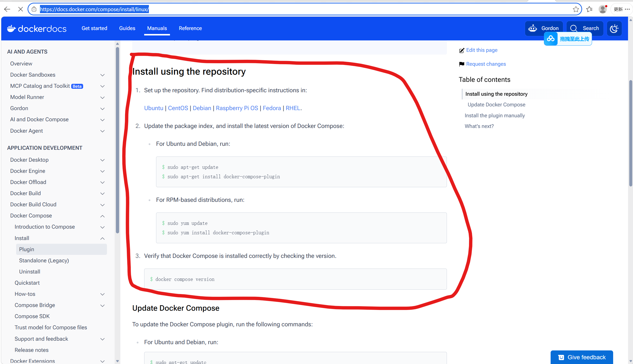The height and width of the screenshot is (364, 633).
Task: Click the sidebar scrollbar thumb
Action: click(x=117, y=140)
